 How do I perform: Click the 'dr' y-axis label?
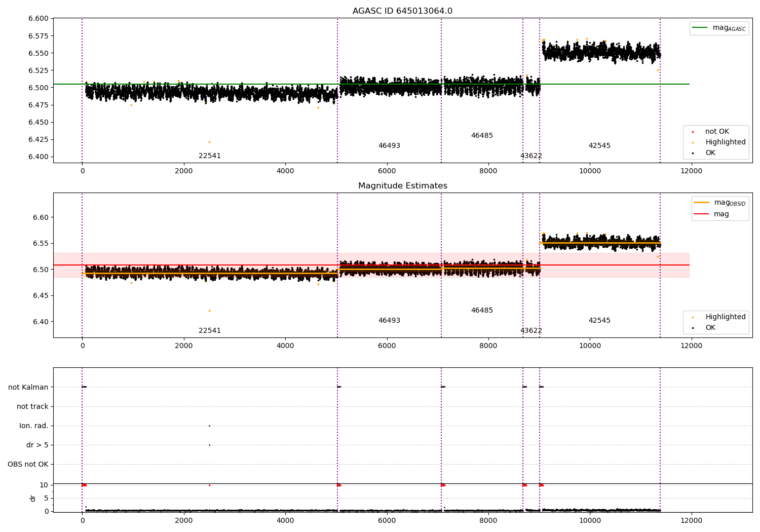coord(33,498)
